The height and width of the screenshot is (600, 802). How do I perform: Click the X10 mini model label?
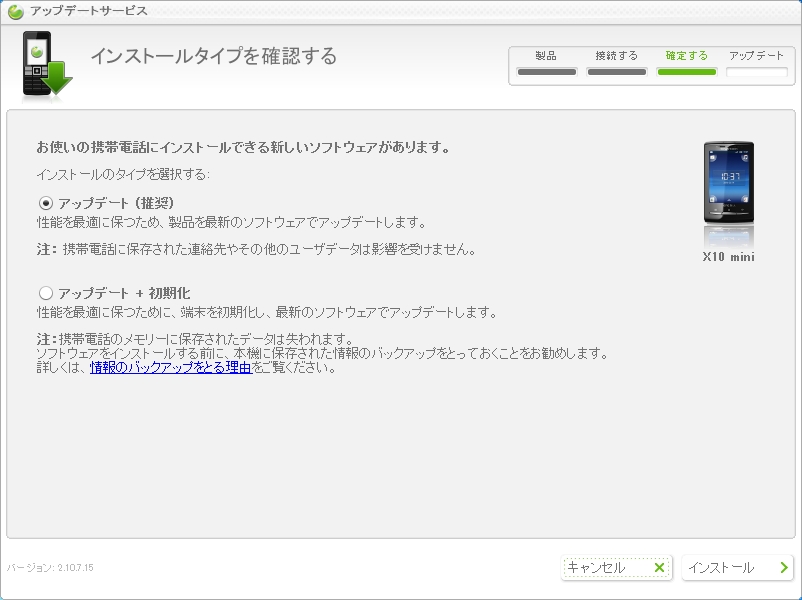point(728,257)
